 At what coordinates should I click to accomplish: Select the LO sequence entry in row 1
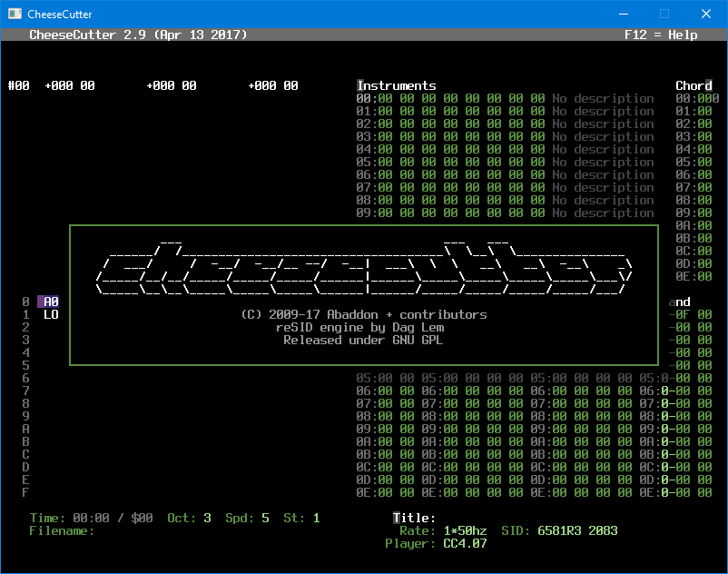pos(51,315)
